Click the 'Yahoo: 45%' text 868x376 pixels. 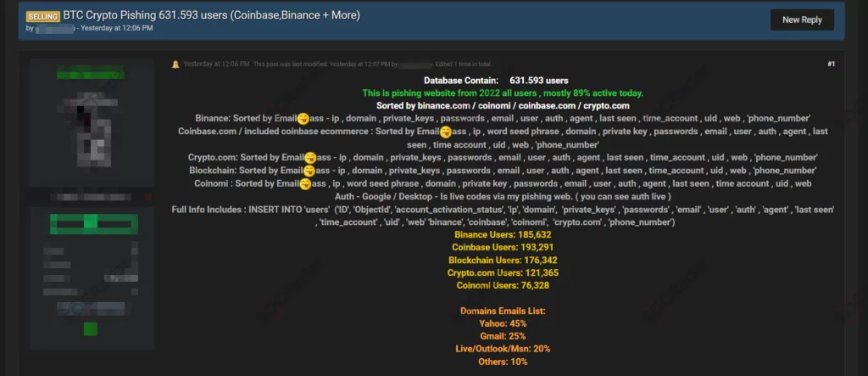tap(503, 323)
